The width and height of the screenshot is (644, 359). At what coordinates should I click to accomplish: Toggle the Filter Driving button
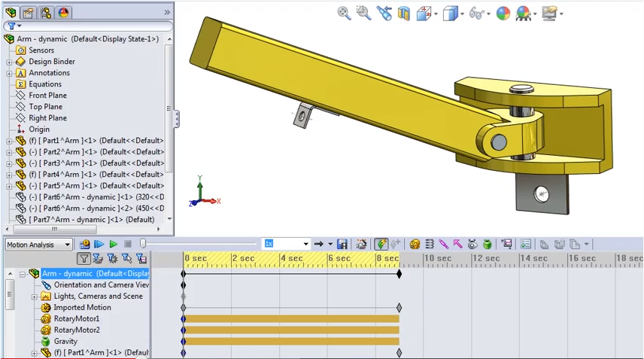[x=112, y=258]
